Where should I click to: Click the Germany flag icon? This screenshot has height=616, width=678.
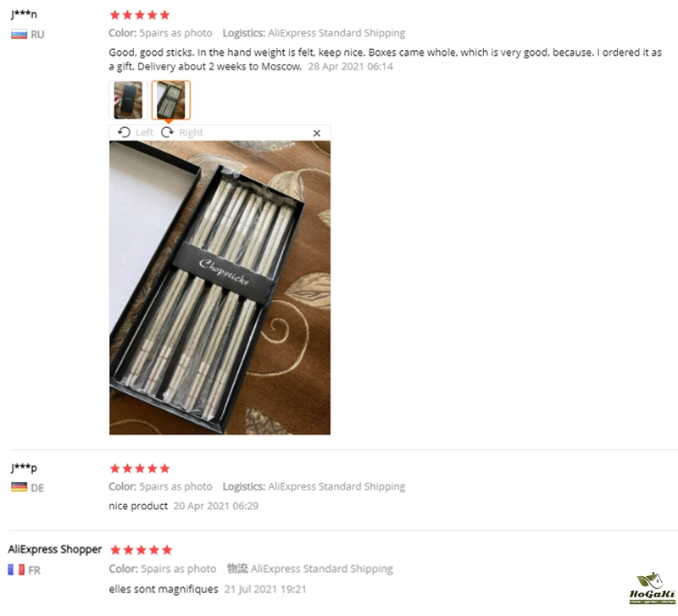(19, 487)
